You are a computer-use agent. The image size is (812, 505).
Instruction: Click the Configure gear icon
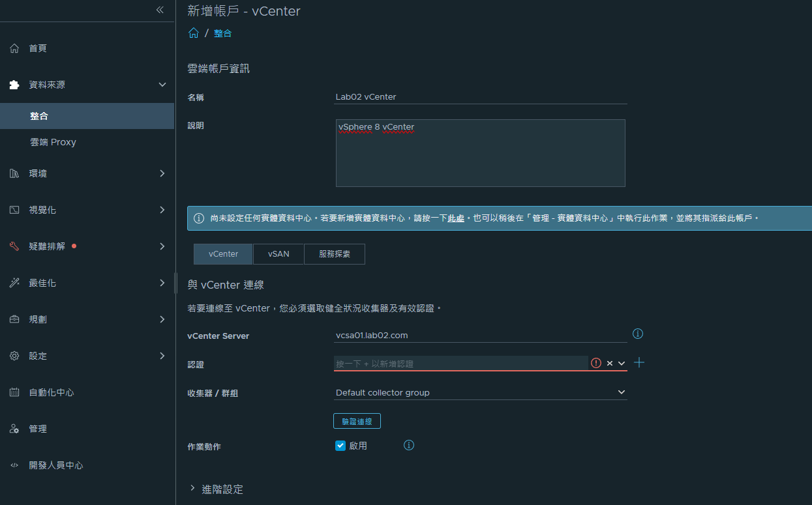[x=14, y=356]
